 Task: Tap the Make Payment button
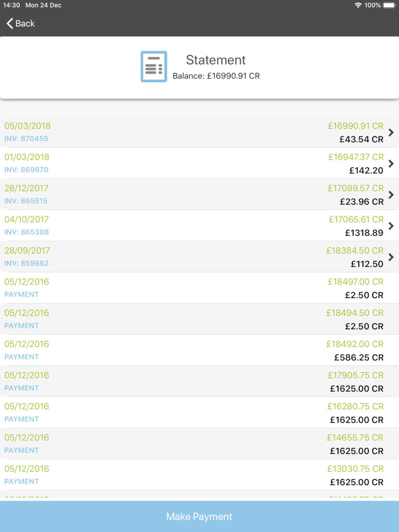pos(199,516)
